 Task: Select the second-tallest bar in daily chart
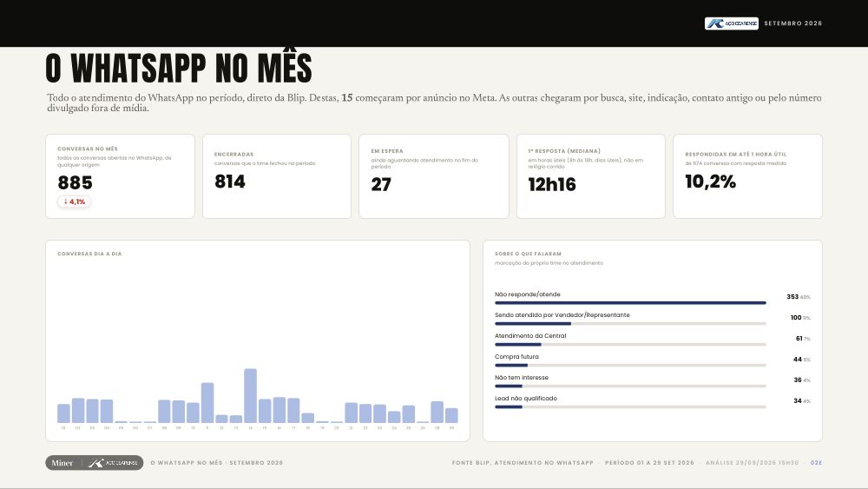[207, 403]
